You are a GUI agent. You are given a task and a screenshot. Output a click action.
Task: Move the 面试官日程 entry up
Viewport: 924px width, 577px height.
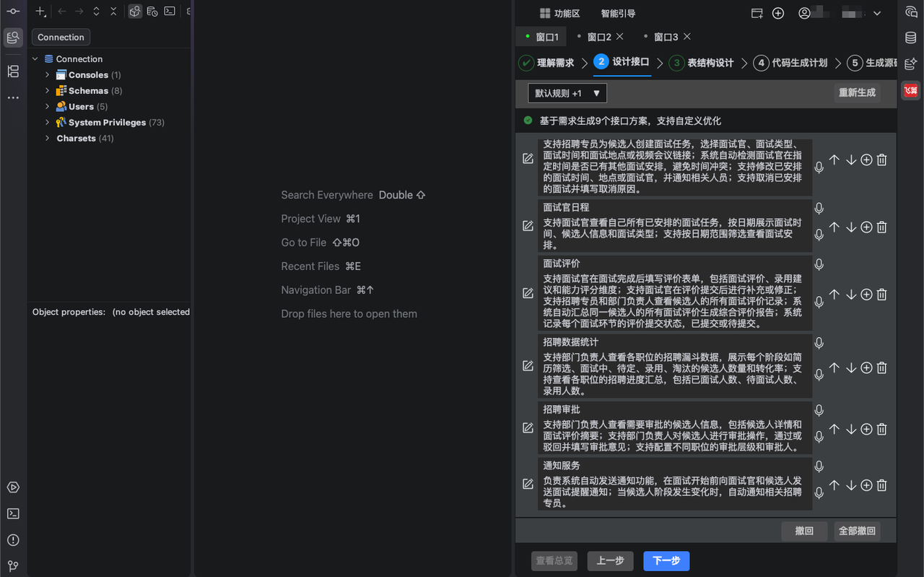(x=834, y=227)
